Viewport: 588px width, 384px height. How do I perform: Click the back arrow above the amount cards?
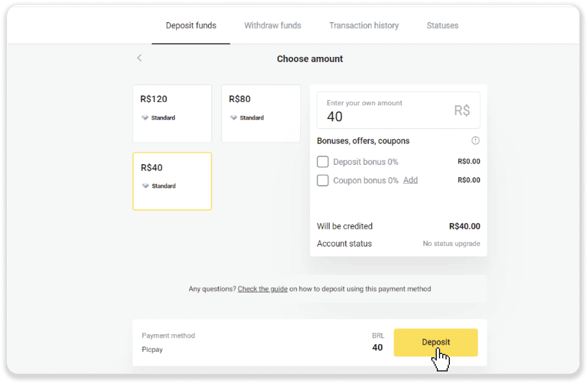[139, 58]
